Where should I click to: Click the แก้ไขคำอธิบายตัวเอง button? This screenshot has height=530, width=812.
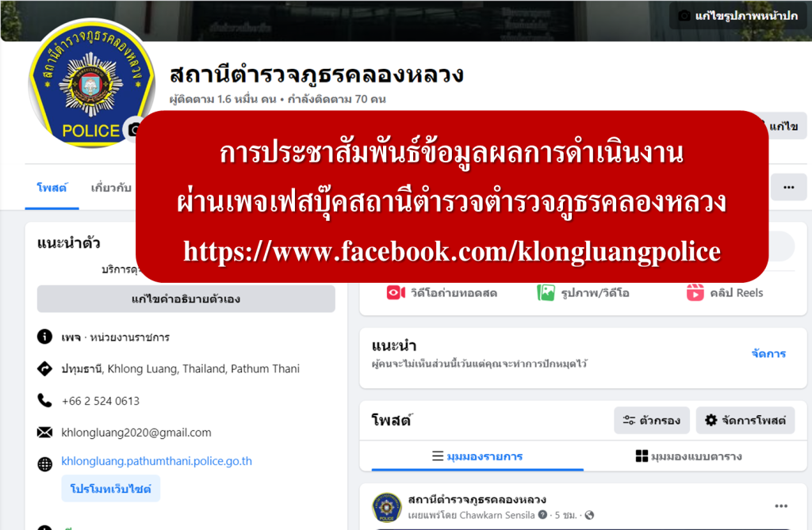click(x=186, y=299)
